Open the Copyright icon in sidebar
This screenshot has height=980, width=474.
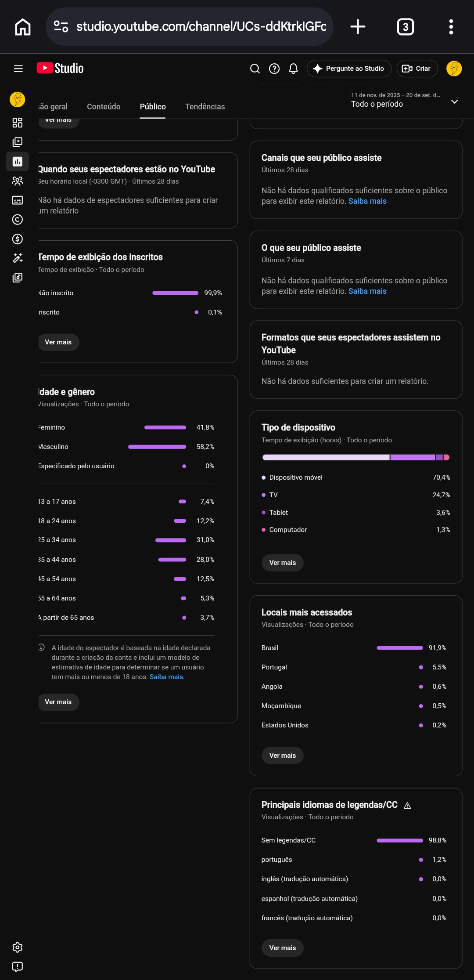tap(18, 220)
